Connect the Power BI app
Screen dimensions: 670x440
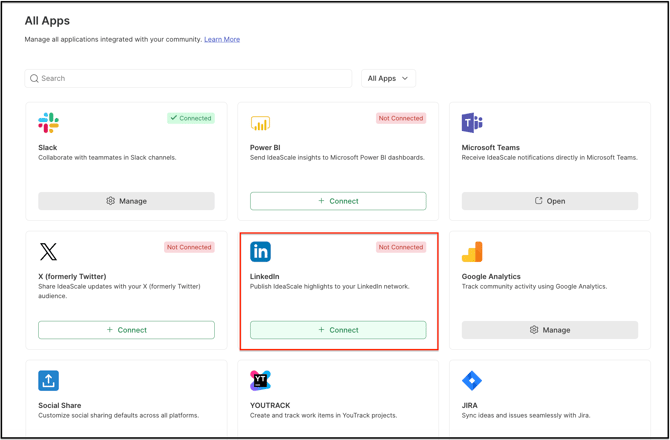[x=338, y=201]
